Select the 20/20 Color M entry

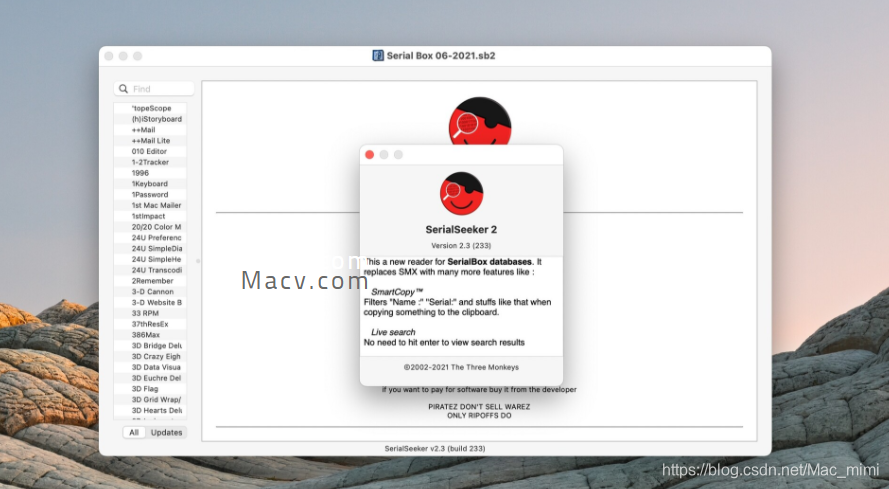coord(150,227)
